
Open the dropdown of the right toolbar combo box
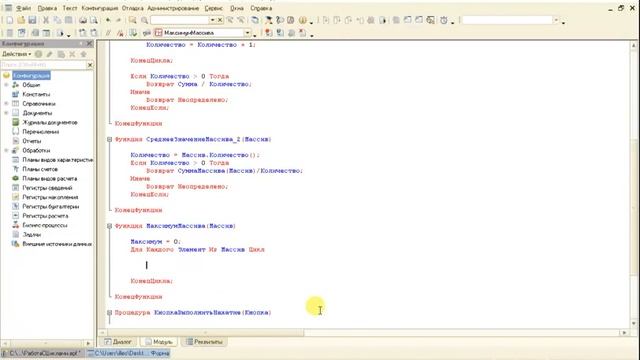[x=556, y=20]
